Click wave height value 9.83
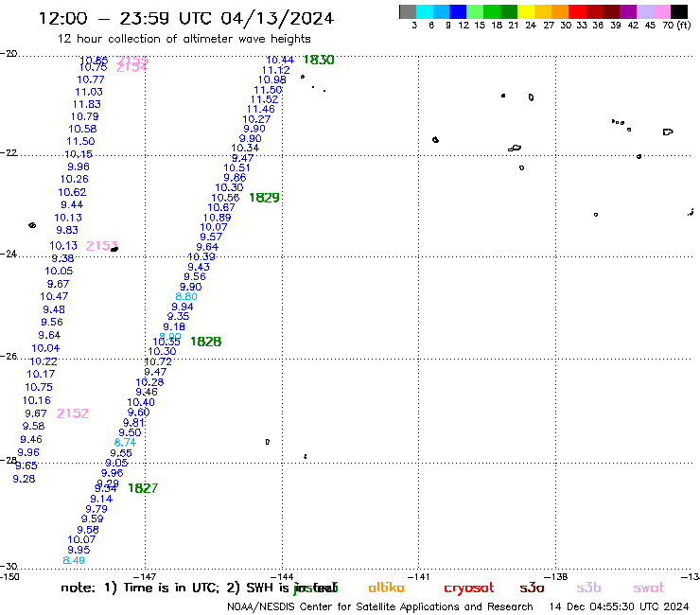This screenshot has width=700, height=615. pyautogui.click(x=67, y=230)
